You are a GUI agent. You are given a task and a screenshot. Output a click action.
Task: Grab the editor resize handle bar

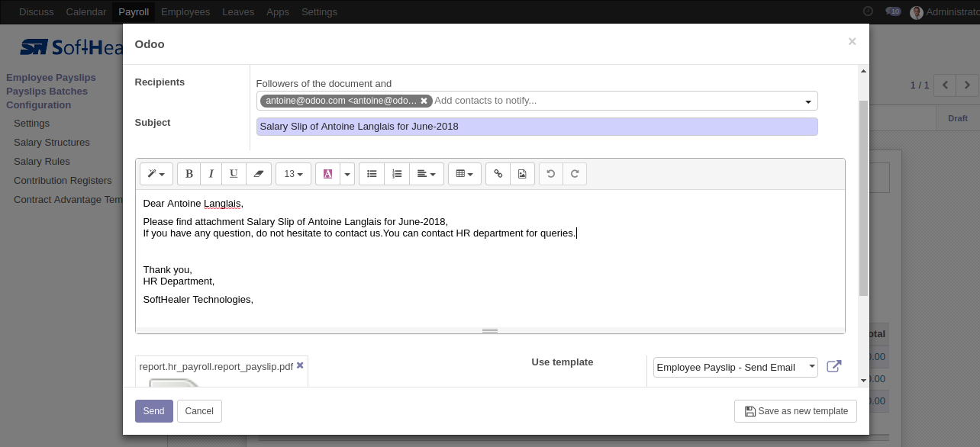(x=490, y=330)
